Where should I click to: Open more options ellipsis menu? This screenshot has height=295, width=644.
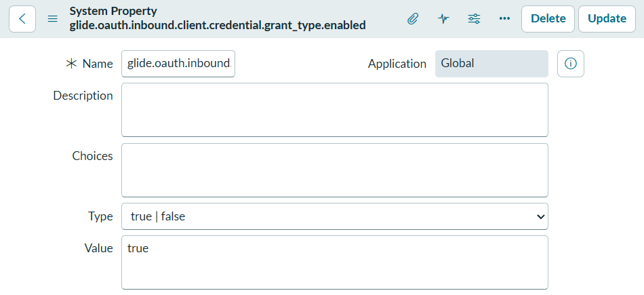point(504,19)
